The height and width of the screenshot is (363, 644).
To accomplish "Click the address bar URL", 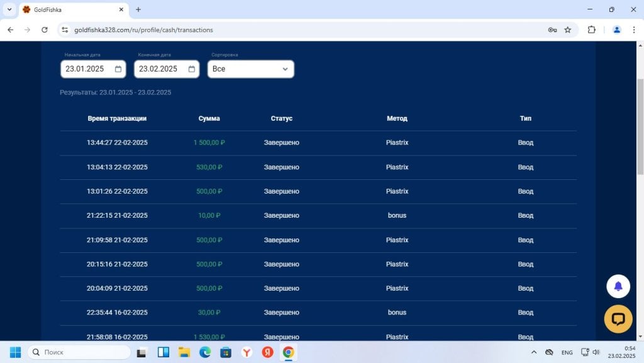I will (x=144, y=30).
